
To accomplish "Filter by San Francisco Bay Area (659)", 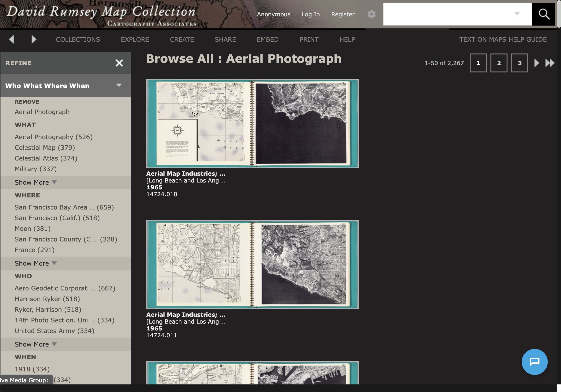I will [64, 207].
